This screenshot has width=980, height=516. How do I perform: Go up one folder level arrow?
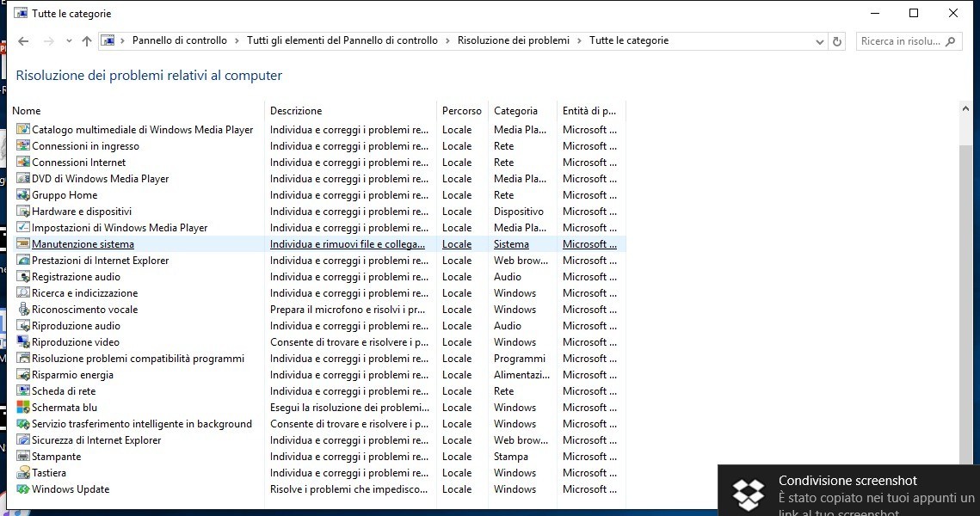tap(86, 41)
